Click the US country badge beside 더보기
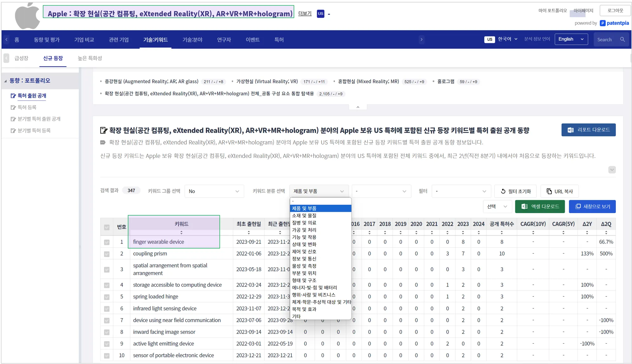 pos(320,14)
